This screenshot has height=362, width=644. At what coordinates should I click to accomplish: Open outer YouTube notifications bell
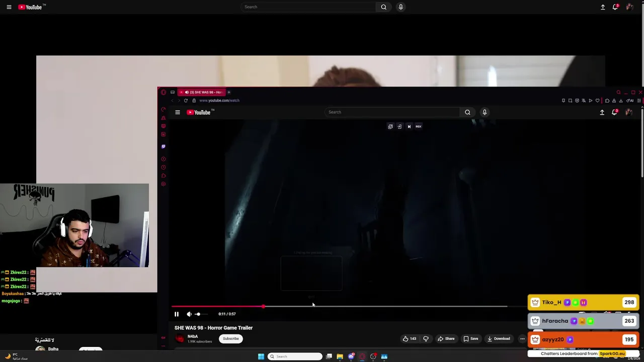615,7
